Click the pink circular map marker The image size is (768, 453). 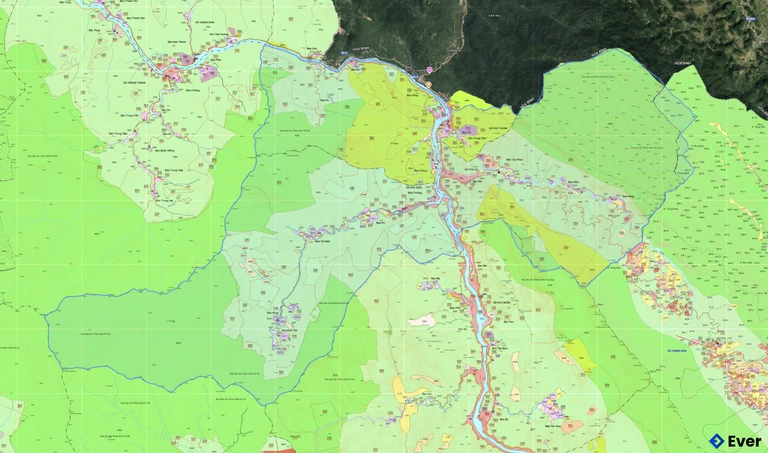[430, 69]
